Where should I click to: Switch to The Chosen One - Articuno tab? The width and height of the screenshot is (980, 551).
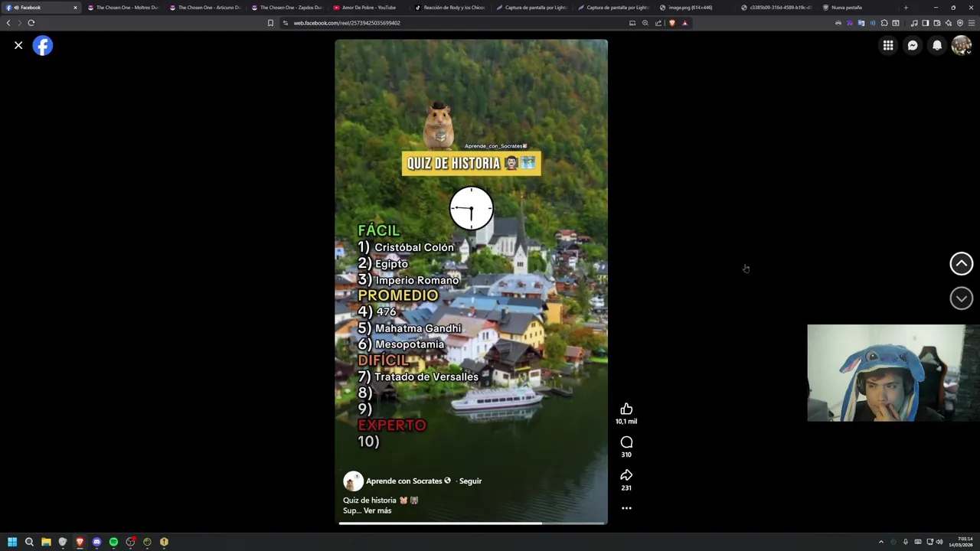[x=204, y=8]
